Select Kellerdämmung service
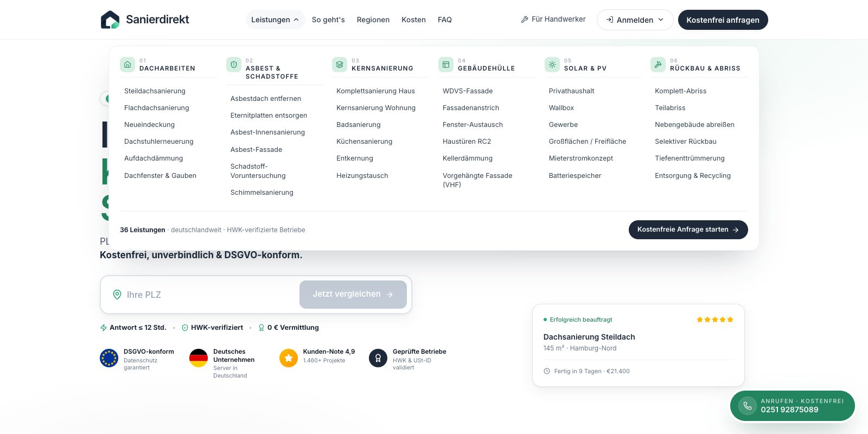The height and width of the screenshot is (434, 868). [x=468, y=158]
